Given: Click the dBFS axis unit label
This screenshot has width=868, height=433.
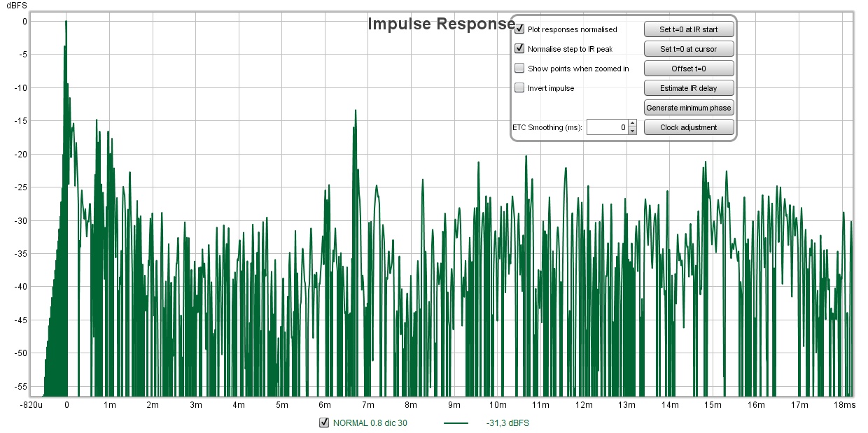Looking at the screenshot, I should click(16, 5).
